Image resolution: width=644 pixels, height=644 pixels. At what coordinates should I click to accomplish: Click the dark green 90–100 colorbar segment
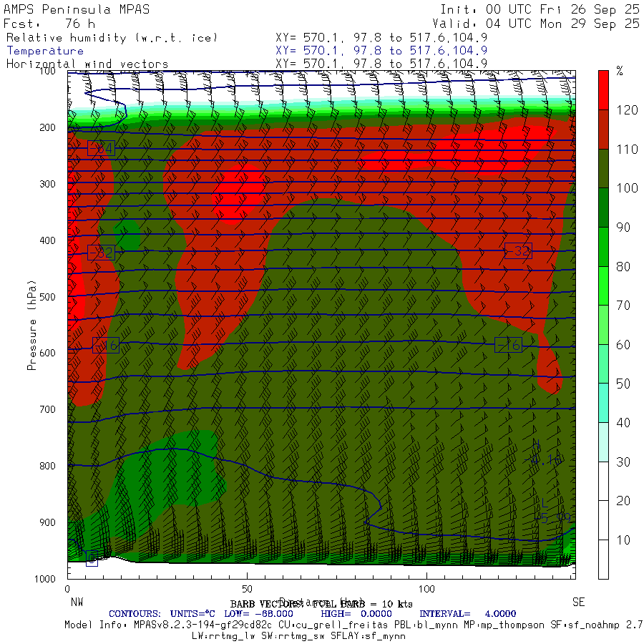tap(603, 208)
